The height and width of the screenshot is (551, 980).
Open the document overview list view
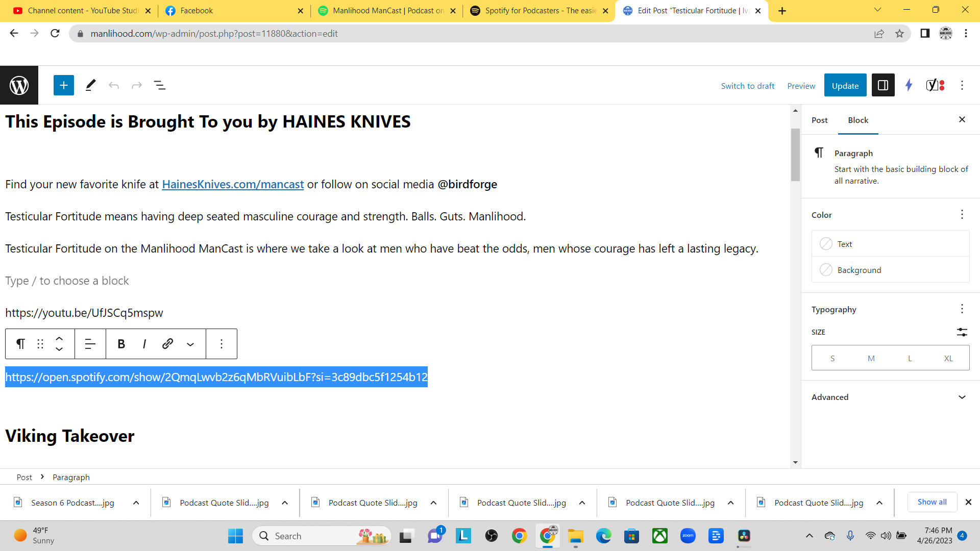(160, 85)
